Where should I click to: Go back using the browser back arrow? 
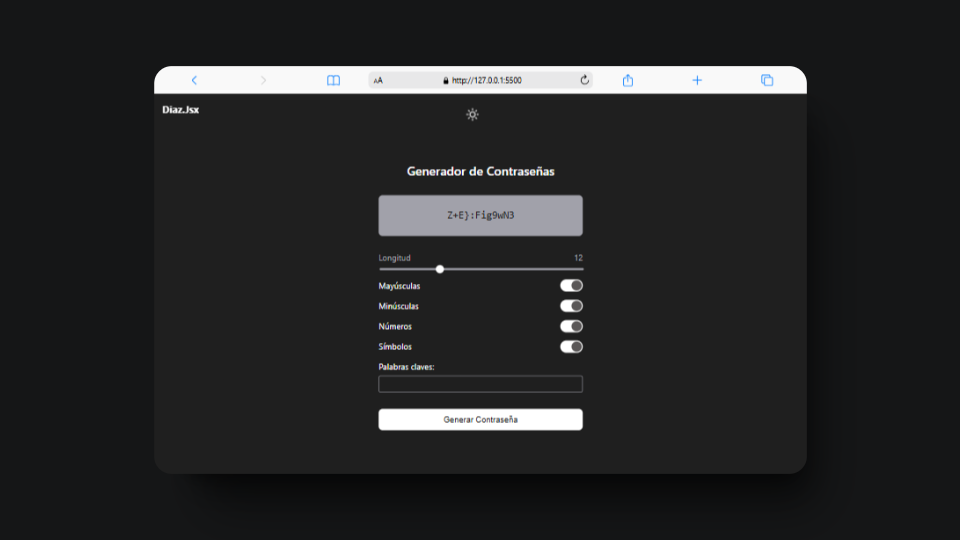pyautogui.click(x=194, y=80)
